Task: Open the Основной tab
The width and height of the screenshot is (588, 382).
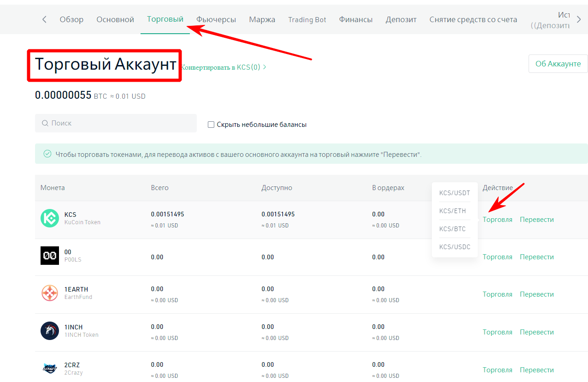Action: tap(115, 19)
